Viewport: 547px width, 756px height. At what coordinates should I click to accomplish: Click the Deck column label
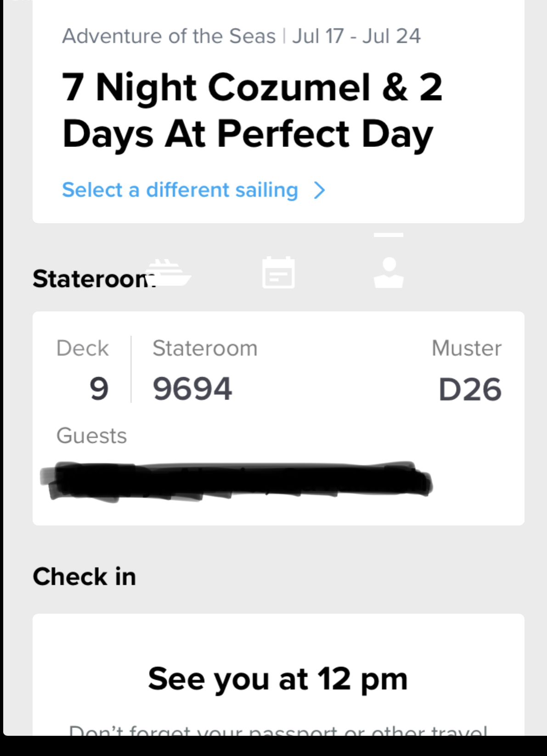click(83, 348)
